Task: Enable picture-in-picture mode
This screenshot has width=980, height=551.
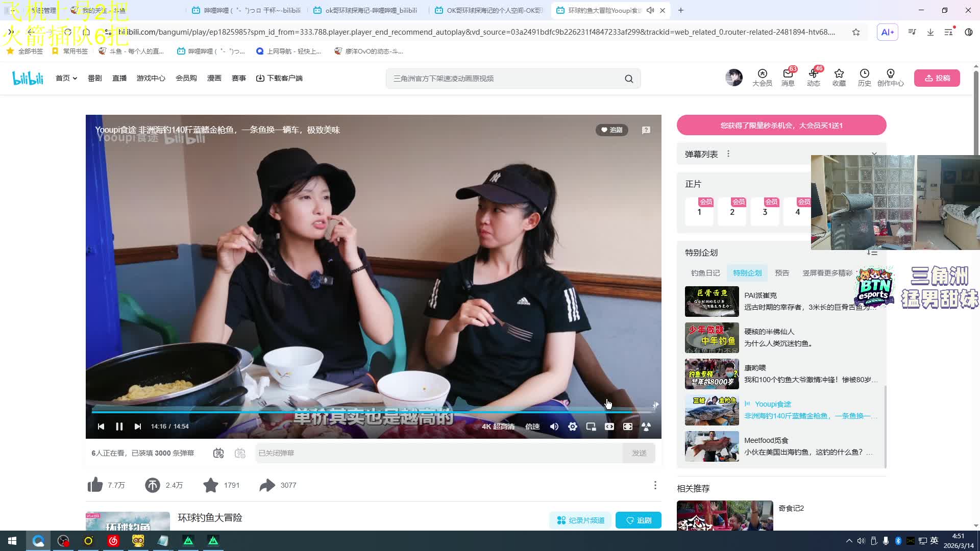Action: click(x=591, y=427)
